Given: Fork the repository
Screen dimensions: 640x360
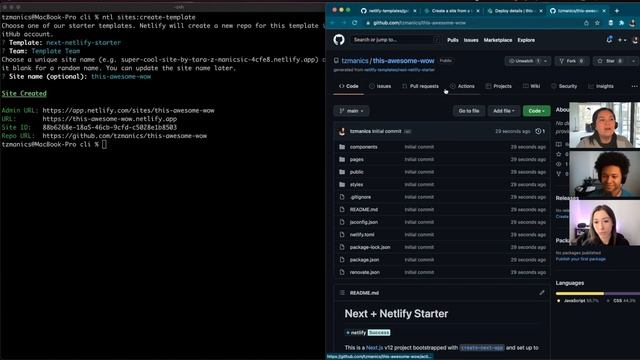Looking at the screenshot, I should point(571,61).
